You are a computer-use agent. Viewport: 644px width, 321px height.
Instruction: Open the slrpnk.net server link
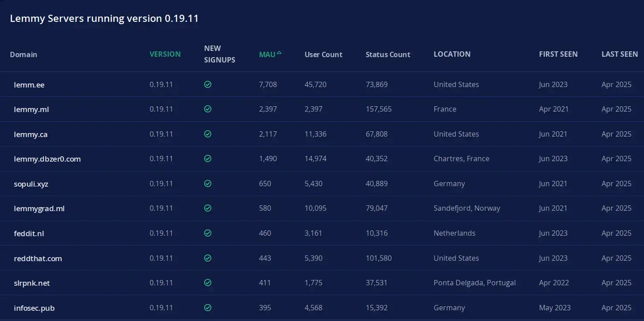click(32, 283)
